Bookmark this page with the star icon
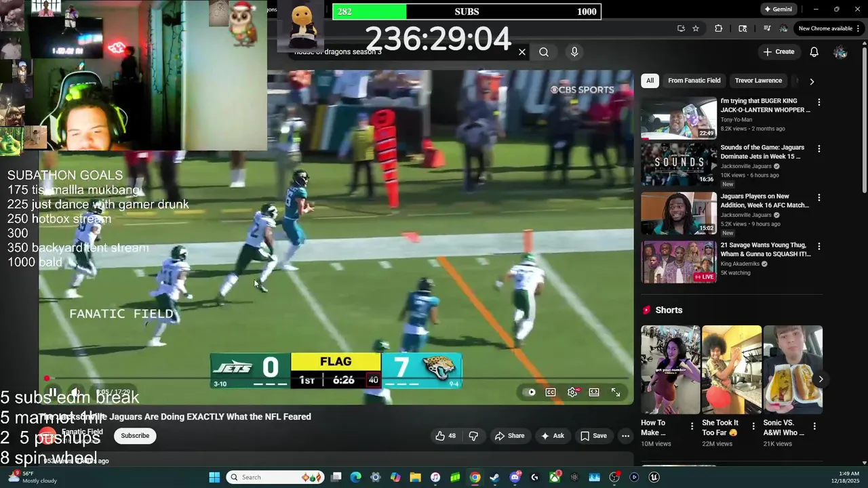 tap(696, 28)
